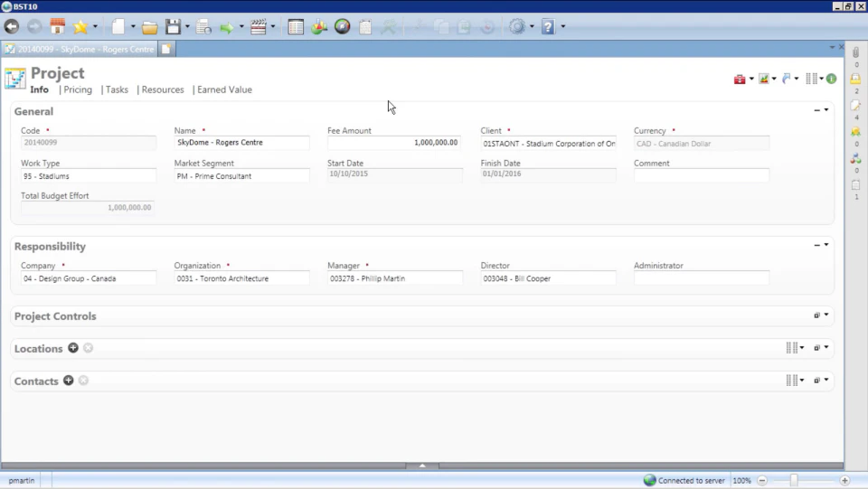Go to the Home page icon
This screenshot has width=868, height=489.
(57, 26)
